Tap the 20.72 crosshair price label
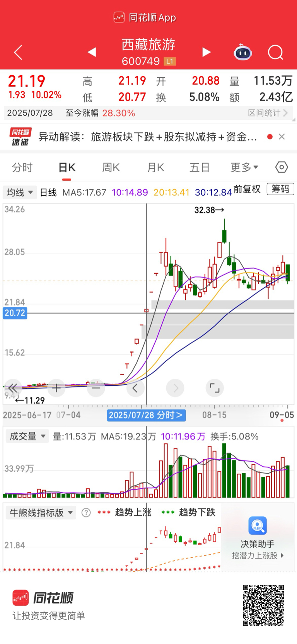The width and height of the screenshot is (297, 644). [x=15, y=313]
